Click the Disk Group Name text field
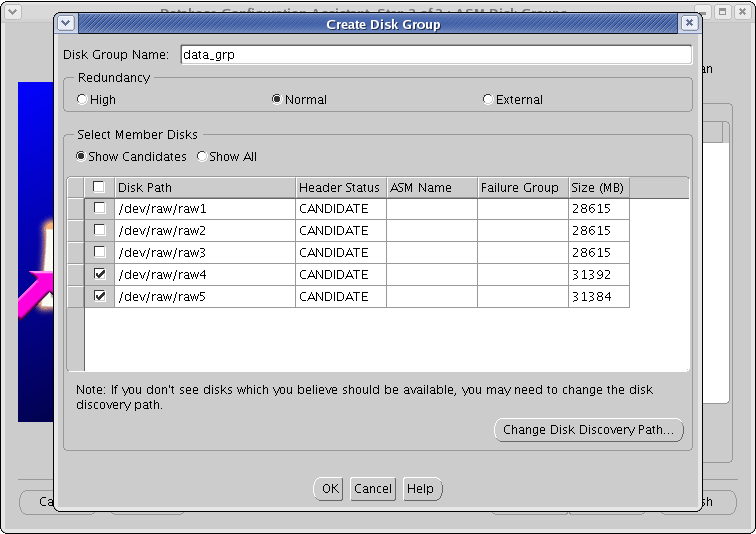The width and height of the screenshot is (756, 534). [435, 55]
